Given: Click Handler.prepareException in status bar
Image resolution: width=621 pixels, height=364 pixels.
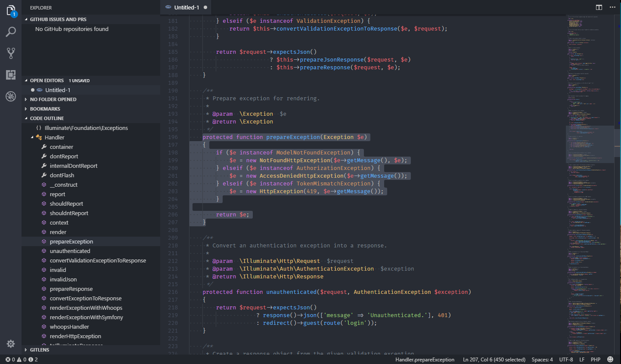Looking at the screenshot, I should pos(425,359).
